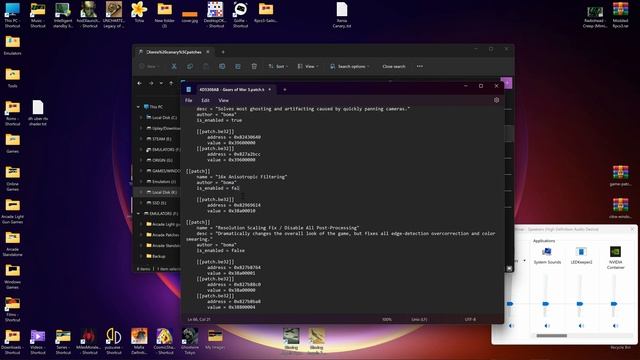This screenshot has width=640, height=360.
Task: Go up one folder with Explorer's up arrow
Action: (171, 83)
